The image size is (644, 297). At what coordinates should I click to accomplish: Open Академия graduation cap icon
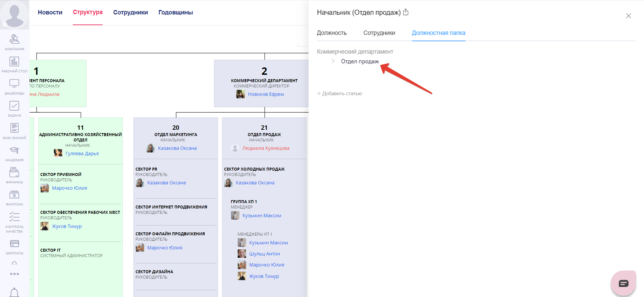pyautogui.click(x=14, y=153)
